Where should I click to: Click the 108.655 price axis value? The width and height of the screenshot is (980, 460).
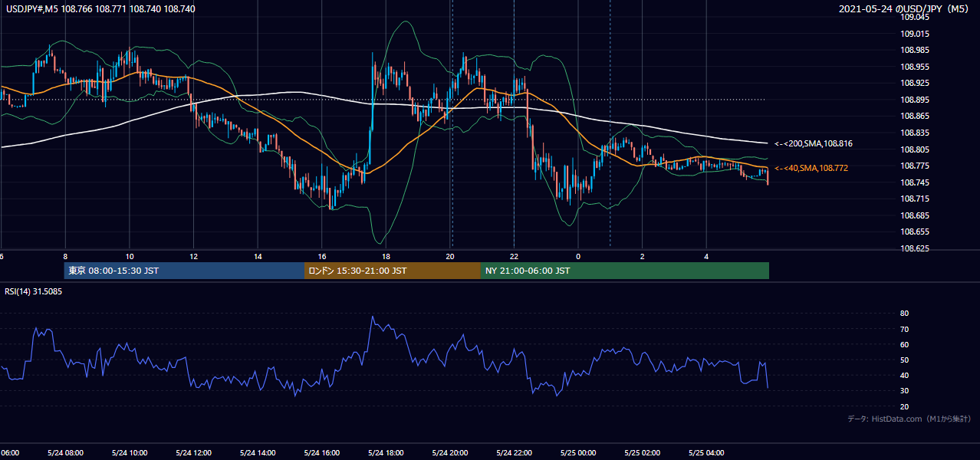pos(916,232)
